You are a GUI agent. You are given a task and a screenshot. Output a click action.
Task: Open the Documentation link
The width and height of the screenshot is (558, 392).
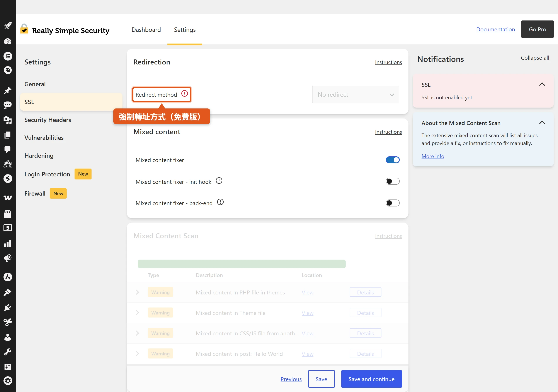495,29
